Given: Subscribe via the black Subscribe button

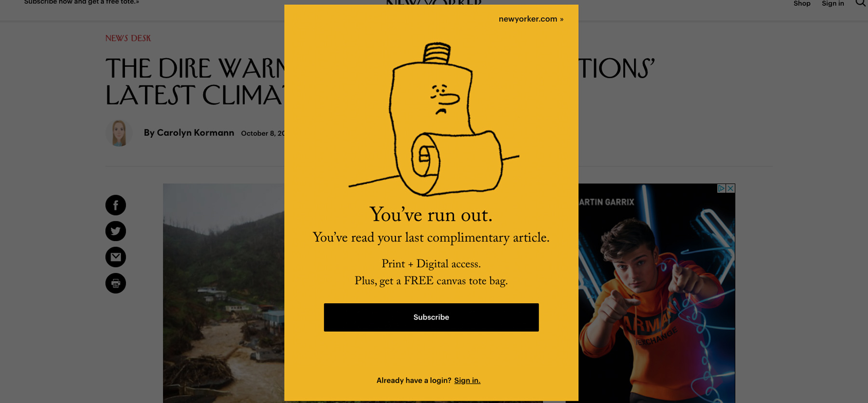Looking at the screenshot, I should [431, 317].
